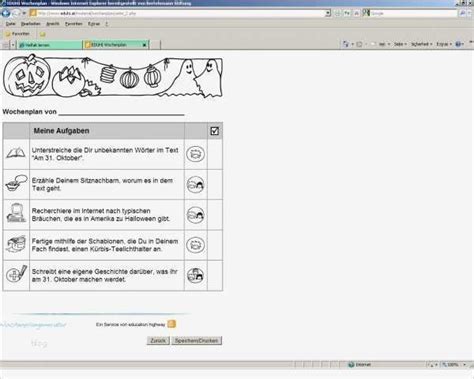The image size is (474, 379).
Task: Click the text 'Recherchiere im Internet nach typischen'
Action: click(x=91, y=211)
